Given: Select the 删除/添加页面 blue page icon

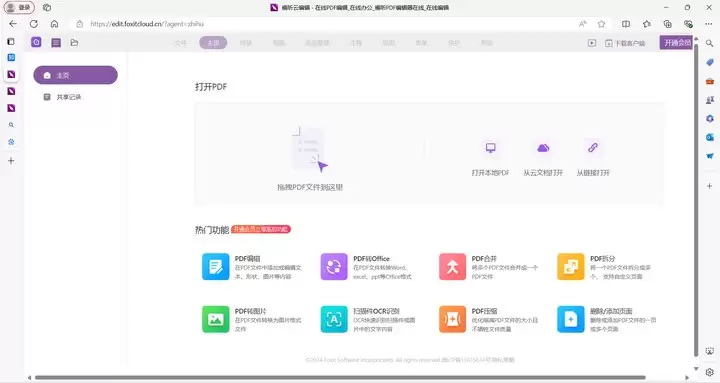Looking at the screenshot, I should pyautogui.click(x=571, y=319).
